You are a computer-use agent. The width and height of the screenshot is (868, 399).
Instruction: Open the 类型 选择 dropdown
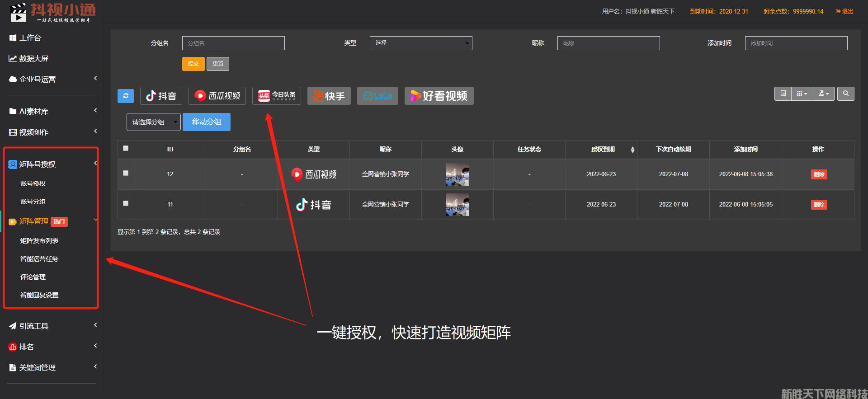421,43
